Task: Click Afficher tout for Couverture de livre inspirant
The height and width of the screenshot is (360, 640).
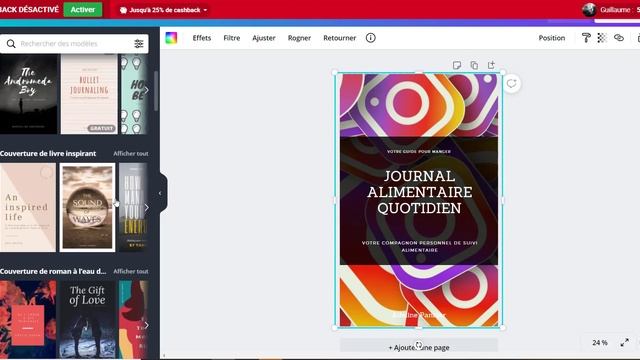Action: [131, 153]
